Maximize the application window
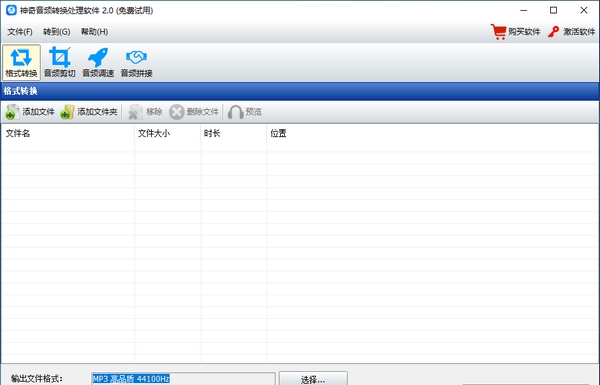The image size is (600, 385). point(553,10)
